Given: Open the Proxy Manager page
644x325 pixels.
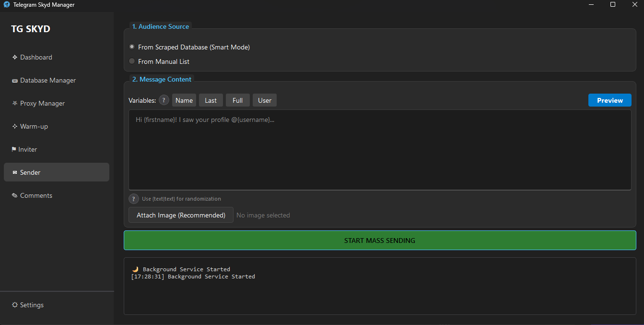Looking at the screenshot, I should (42, 103).
